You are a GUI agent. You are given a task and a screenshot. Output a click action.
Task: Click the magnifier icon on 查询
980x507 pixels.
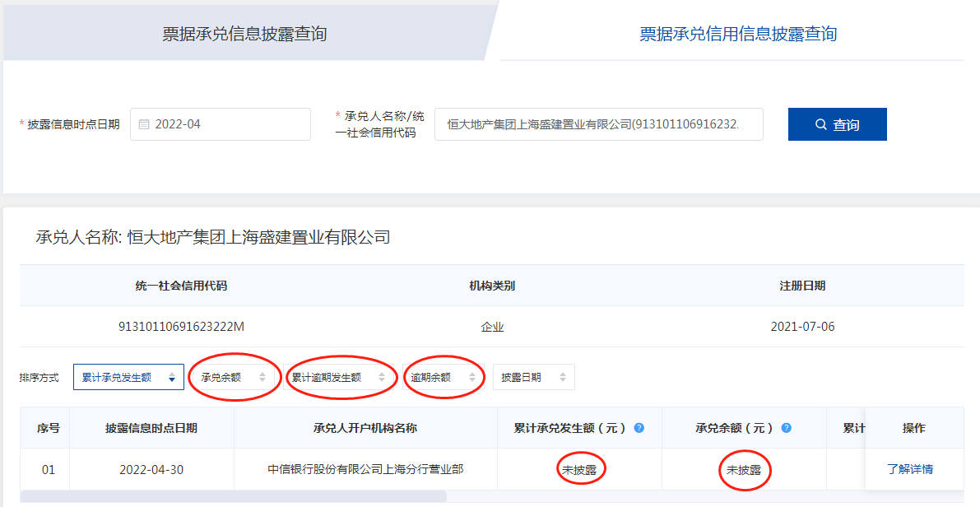pyautogui.click(x=820, y=124)
